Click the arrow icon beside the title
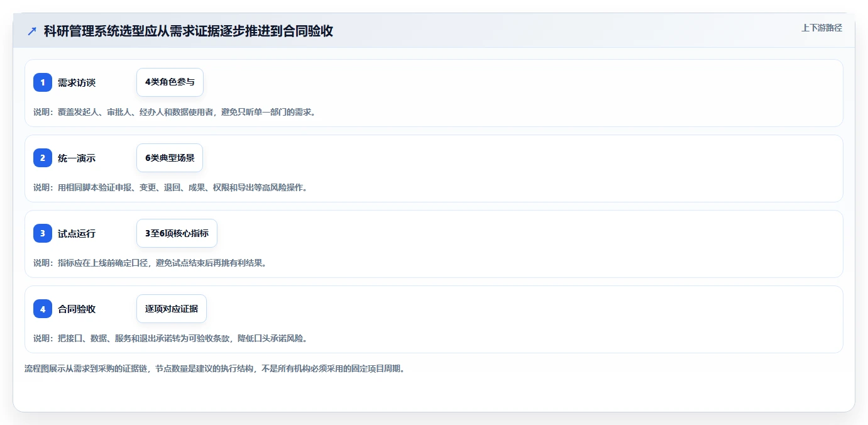 click(x=32, y=31)
